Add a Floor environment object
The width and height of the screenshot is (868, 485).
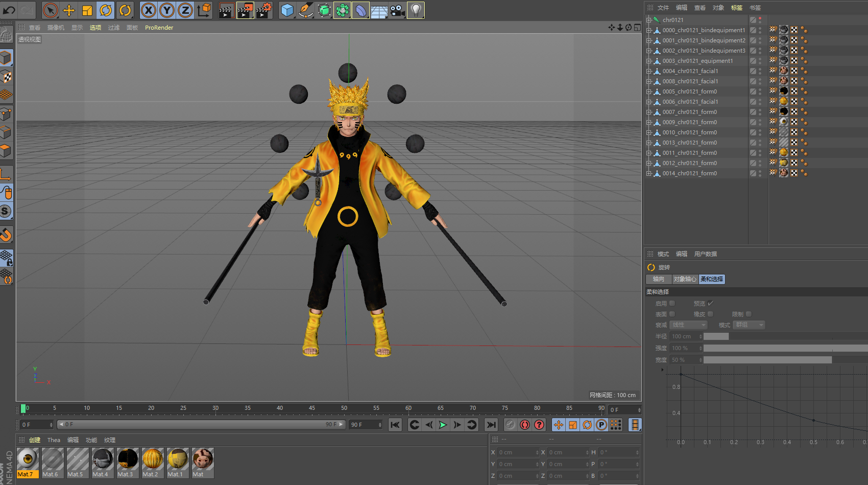pos(379,10)
